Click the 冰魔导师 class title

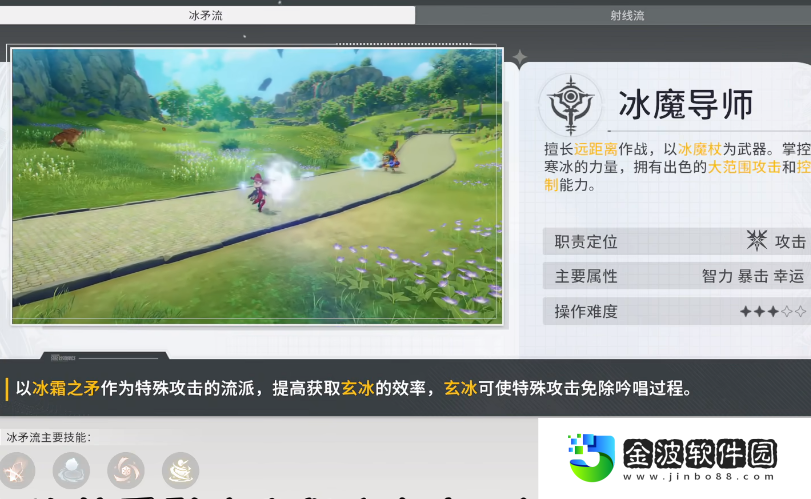[x=686, y=105]
